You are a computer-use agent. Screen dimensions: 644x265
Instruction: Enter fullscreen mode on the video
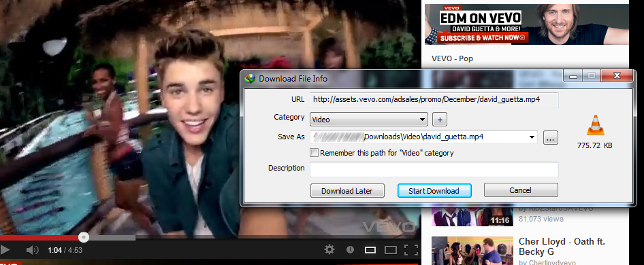(x=411, y=250)
